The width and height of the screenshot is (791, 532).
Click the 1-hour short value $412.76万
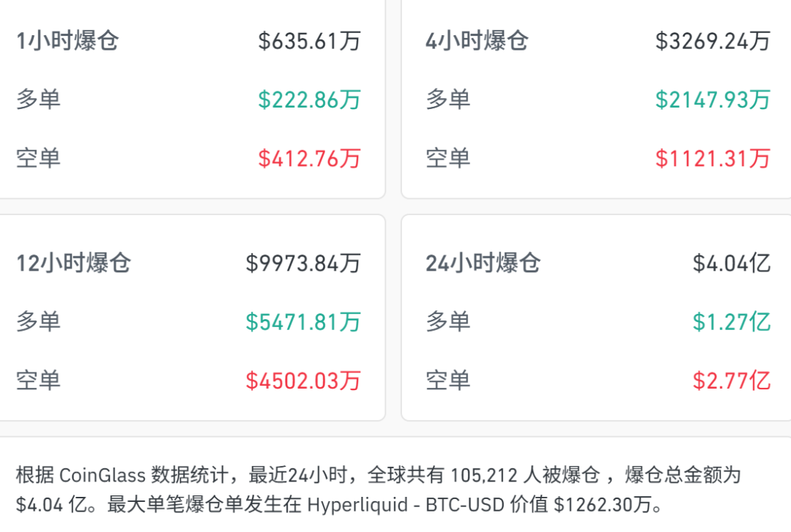pos(309,158)
